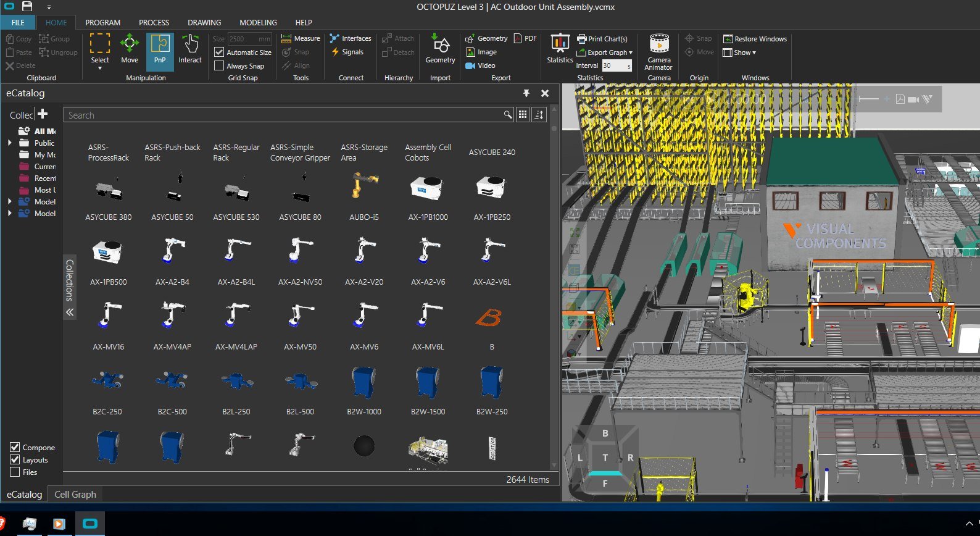The image size is (980, 536).
Task: Launch the Camera Animator
Action: click(658, 52)
